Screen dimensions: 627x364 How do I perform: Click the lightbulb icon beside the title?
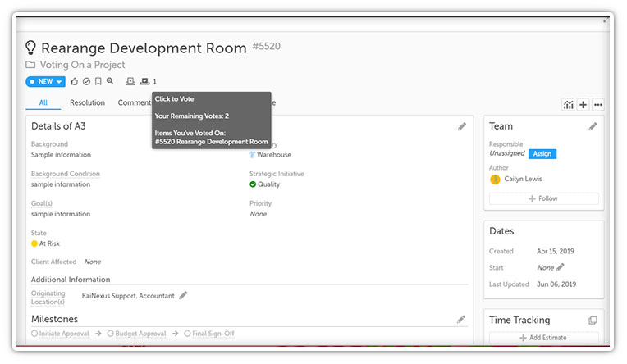point(31,48)
